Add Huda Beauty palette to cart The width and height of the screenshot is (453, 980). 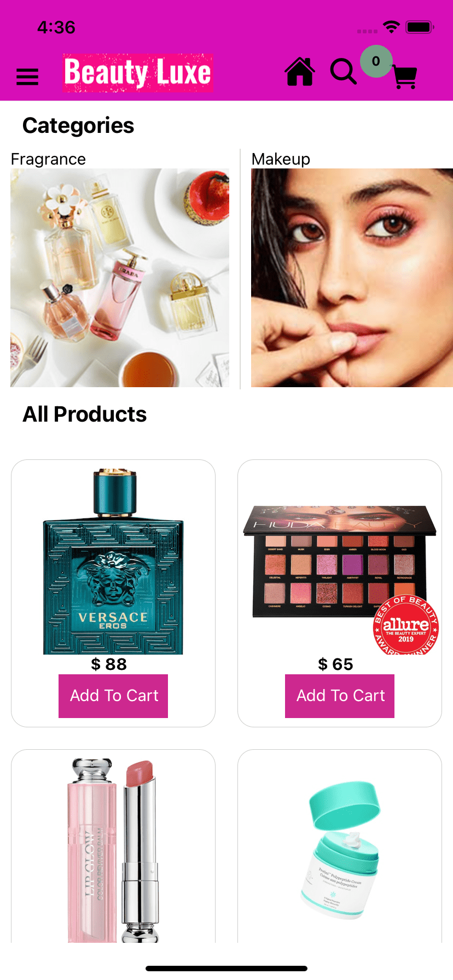pos(340,696)
